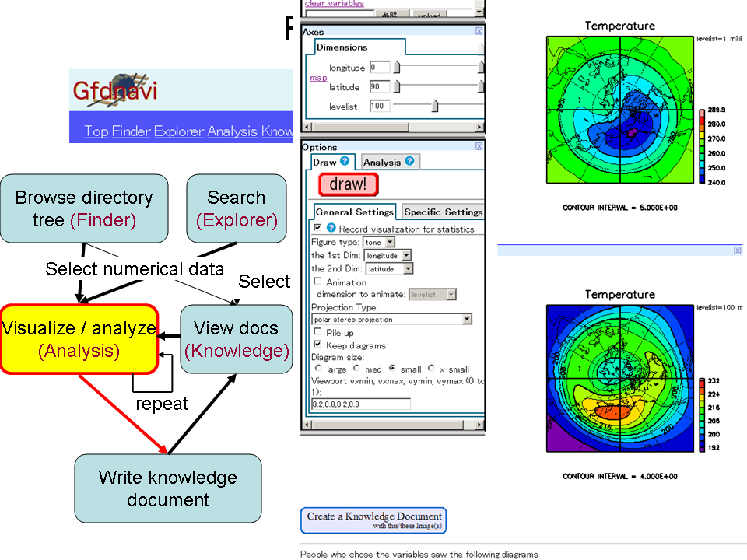The height and width of the screenshot is (560, 747).
Task: Click the View docs (Knowledge) box
Action: [237, 339]
